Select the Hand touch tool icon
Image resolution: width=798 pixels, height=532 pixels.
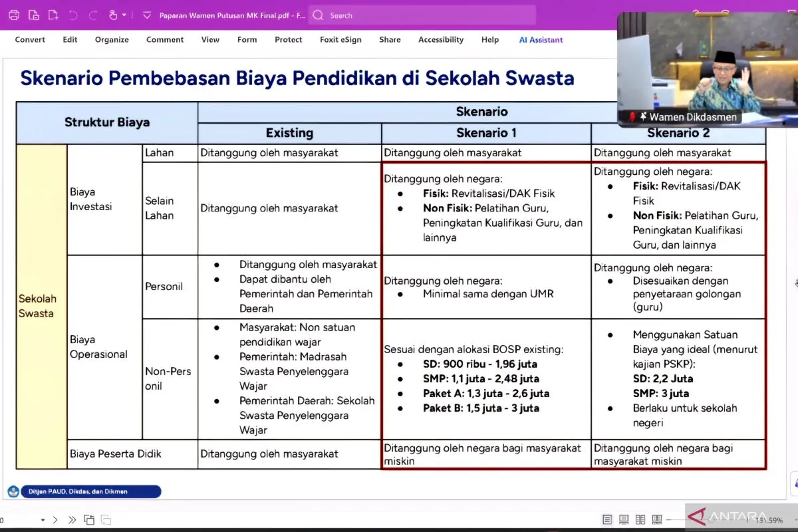(113, 15)
